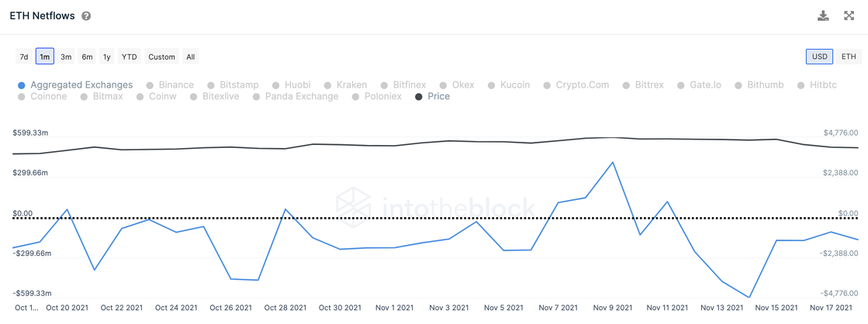Toggle Aggregated Exchanges series
Screen dimensions: 868x324
(x=75, y=84)
